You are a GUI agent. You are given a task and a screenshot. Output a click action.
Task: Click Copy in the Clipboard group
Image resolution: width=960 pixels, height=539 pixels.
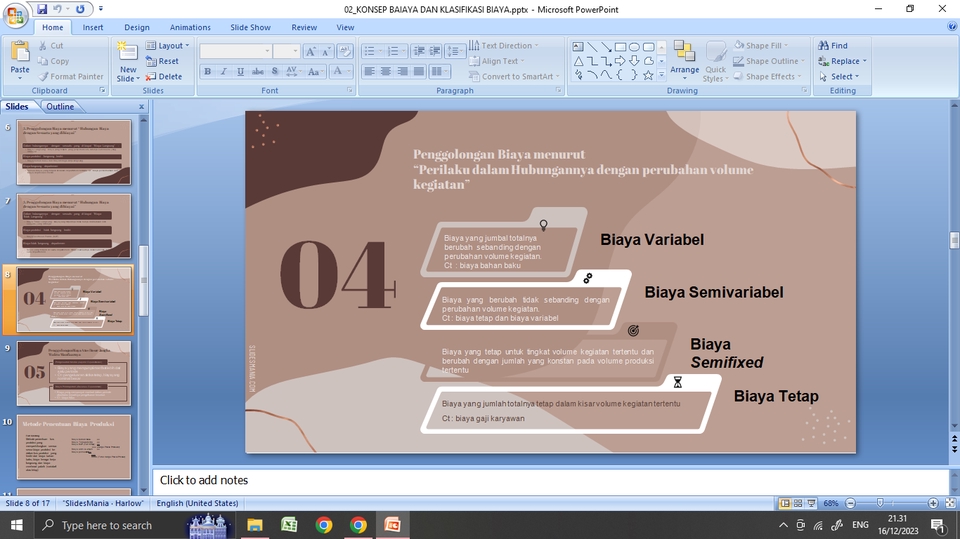(x=53, y=61)
